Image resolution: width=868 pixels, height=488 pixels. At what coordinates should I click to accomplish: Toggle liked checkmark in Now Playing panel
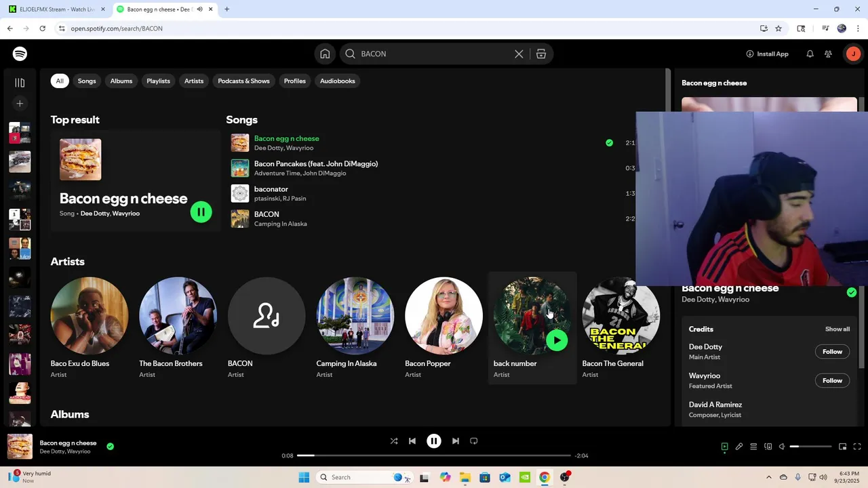(852, 292)
